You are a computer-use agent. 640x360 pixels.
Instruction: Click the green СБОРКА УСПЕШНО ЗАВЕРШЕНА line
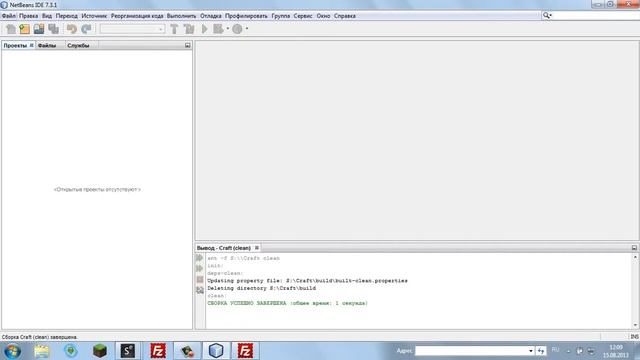click(287, 303)
